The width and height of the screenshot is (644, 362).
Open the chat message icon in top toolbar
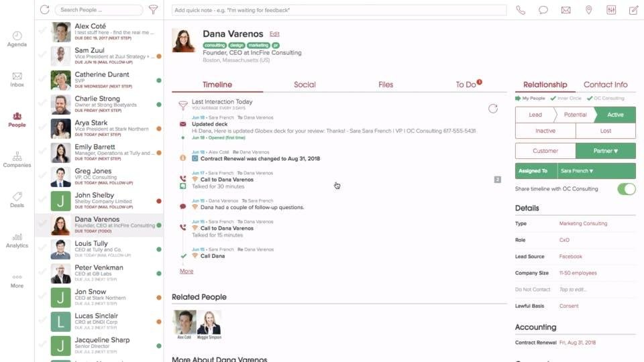(x=543, y=10)
